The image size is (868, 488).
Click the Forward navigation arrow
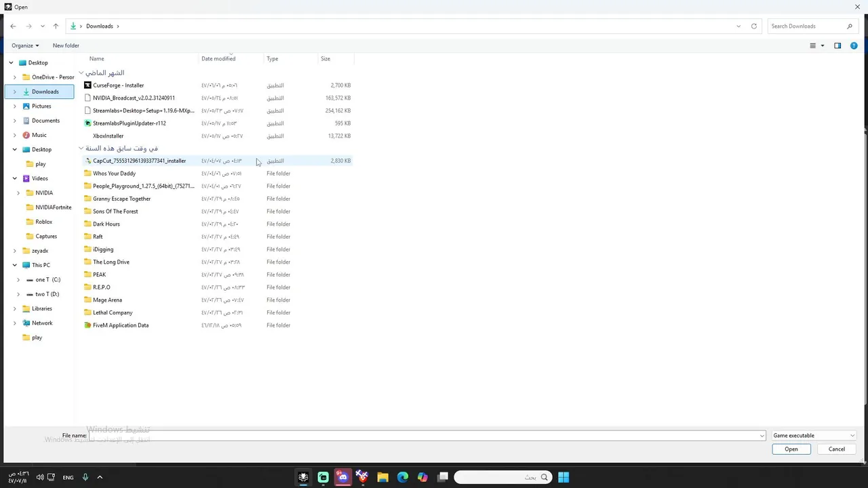tap(28, 26)
